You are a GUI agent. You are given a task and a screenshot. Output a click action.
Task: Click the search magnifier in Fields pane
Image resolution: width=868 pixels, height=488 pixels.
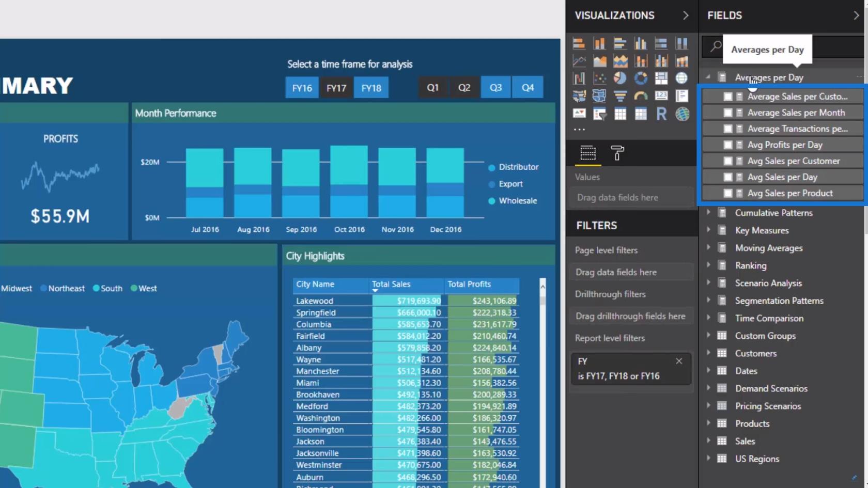click(715, 46)
